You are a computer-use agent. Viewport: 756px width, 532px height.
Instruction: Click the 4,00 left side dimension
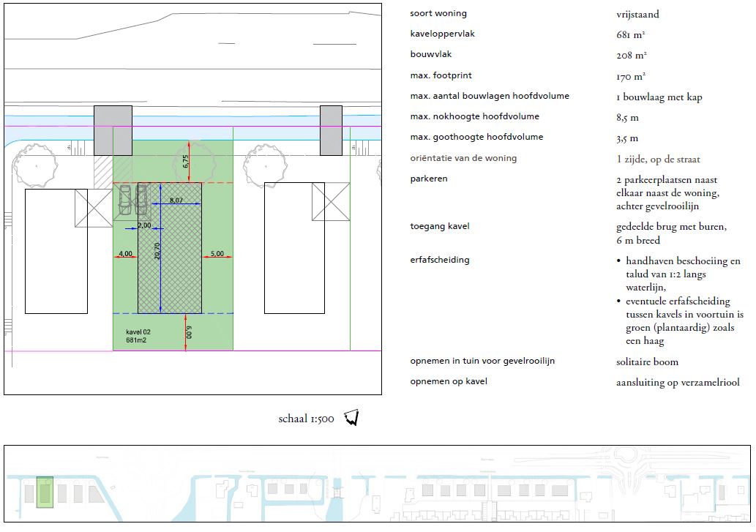click(125, 254)
